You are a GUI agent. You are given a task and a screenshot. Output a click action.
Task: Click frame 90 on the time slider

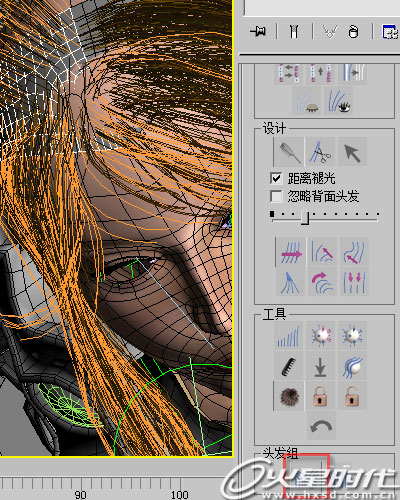pos(80,495)
